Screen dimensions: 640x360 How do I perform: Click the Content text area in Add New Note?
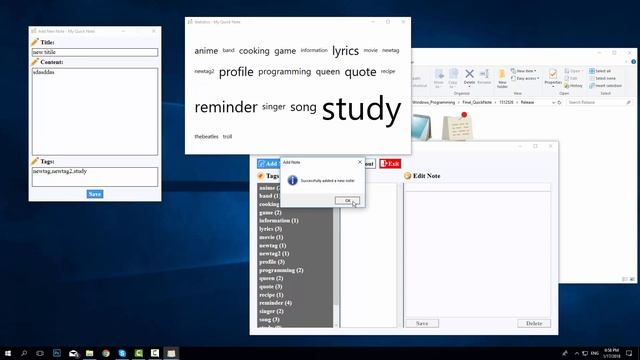(95, 111)
